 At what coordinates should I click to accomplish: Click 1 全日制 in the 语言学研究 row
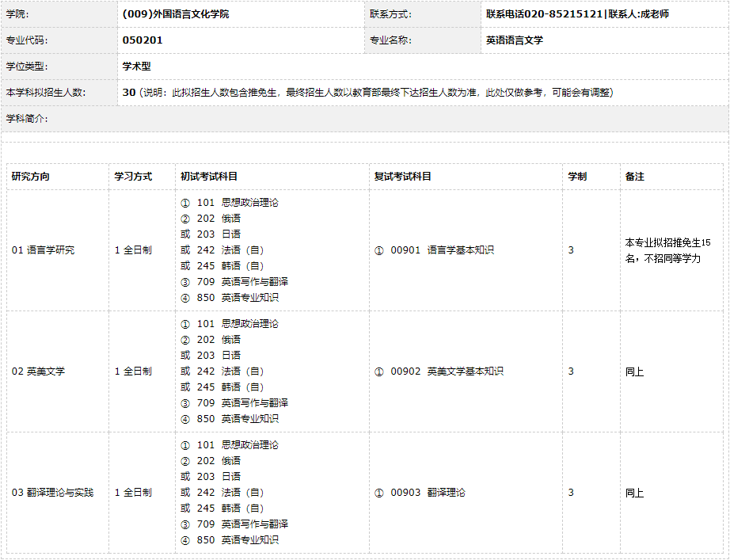pos(133,250)
